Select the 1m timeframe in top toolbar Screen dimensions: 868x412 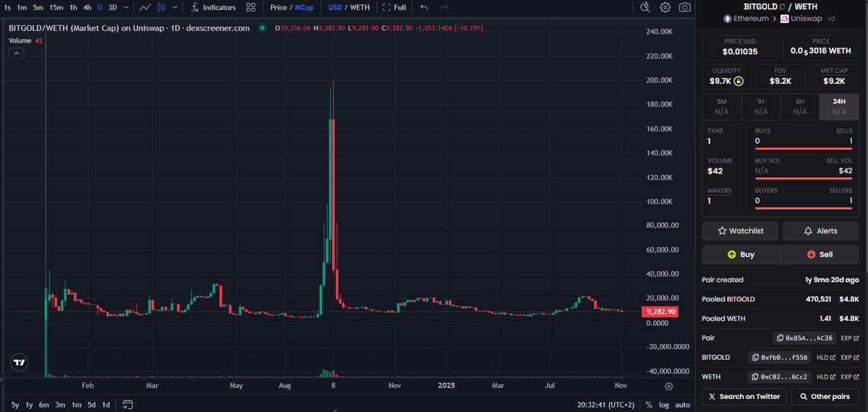click(x=22, y=7)
